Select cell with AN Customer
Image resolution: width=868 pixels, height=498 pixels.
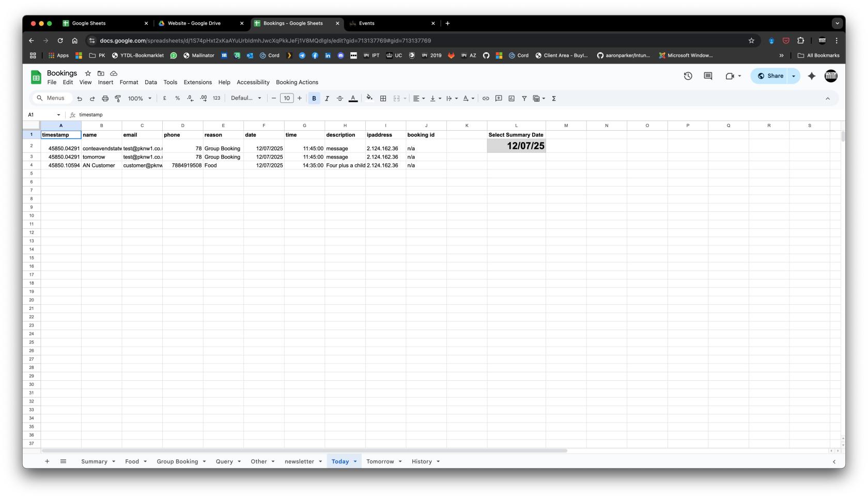point(101,165)
